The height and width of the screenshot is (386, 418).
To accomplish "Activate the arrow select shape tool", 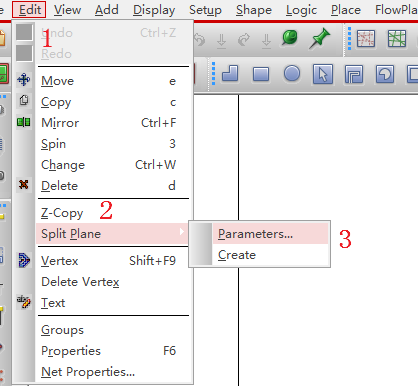I will 322,74.
